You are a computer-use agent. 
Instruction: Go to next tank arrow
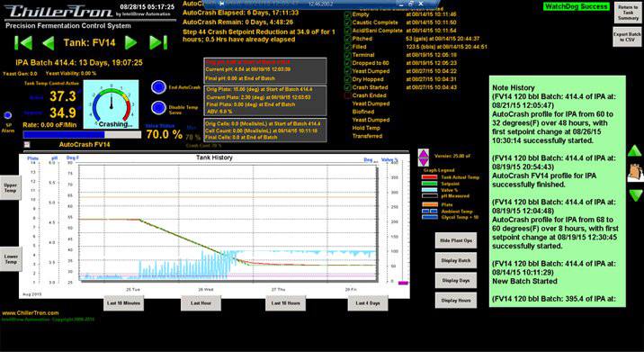[x=130, y=42]
